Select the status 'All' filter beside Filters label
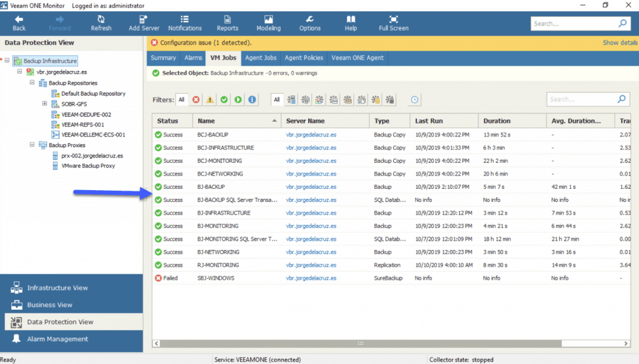Image resolution: width=639 pixels, height=364 pixels. tap(182, 100)
